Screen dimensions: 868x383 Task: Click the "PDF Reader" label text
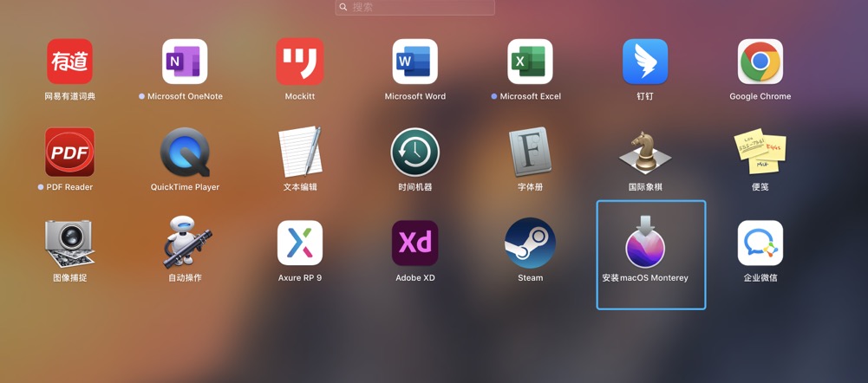pyautogui.click(x=69, y=187)
